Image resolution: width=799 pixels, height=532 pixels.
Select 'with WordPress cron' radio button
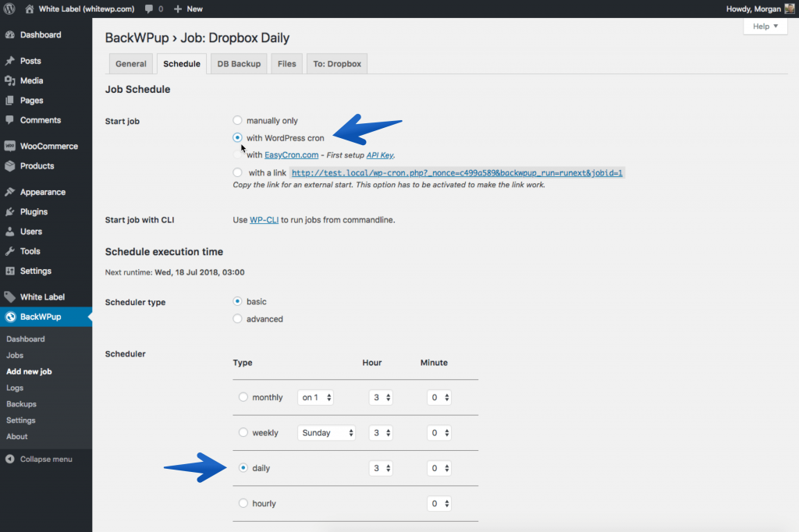coord(237,137)
